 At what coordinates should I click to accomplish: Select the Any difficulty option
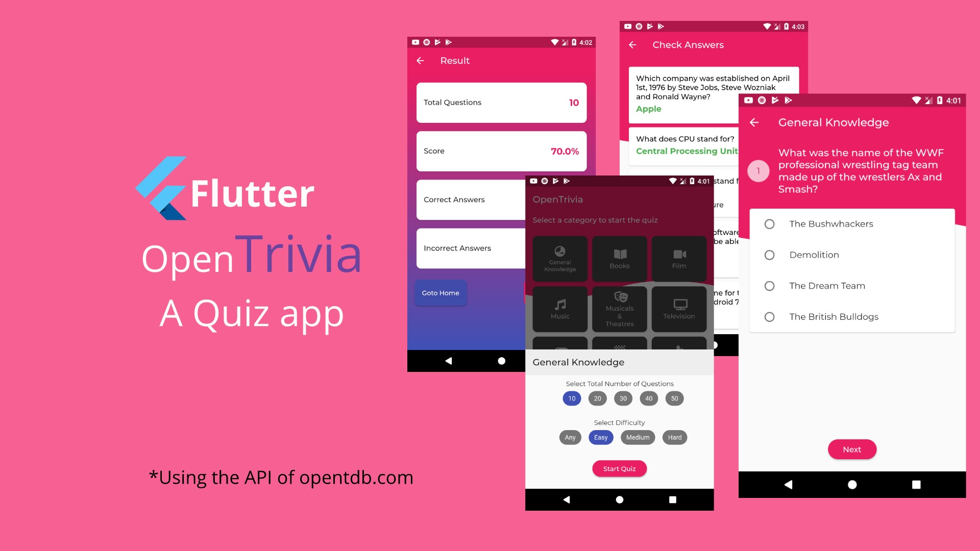(x=570, y=437)
